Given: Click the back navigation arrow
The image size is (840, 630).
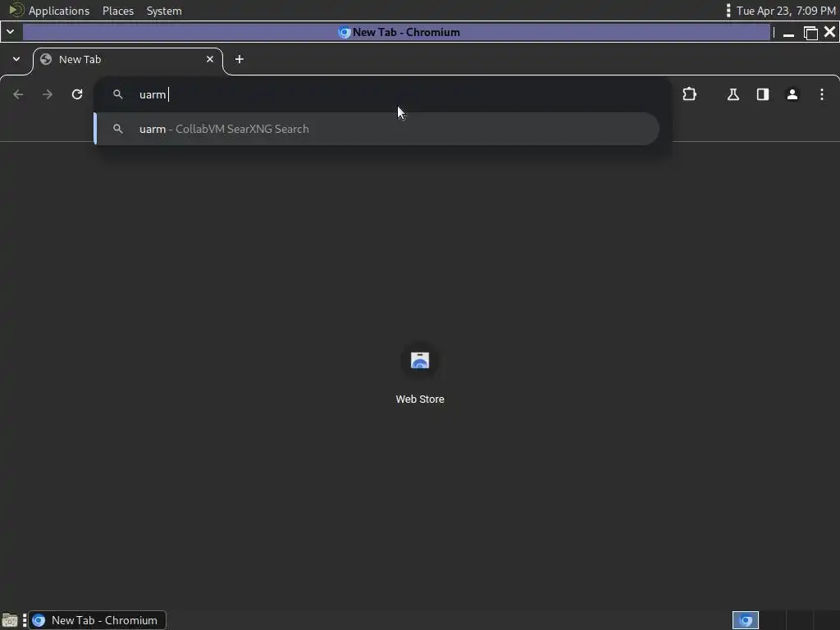Looking at the screenshot, I should coord(18,94).
